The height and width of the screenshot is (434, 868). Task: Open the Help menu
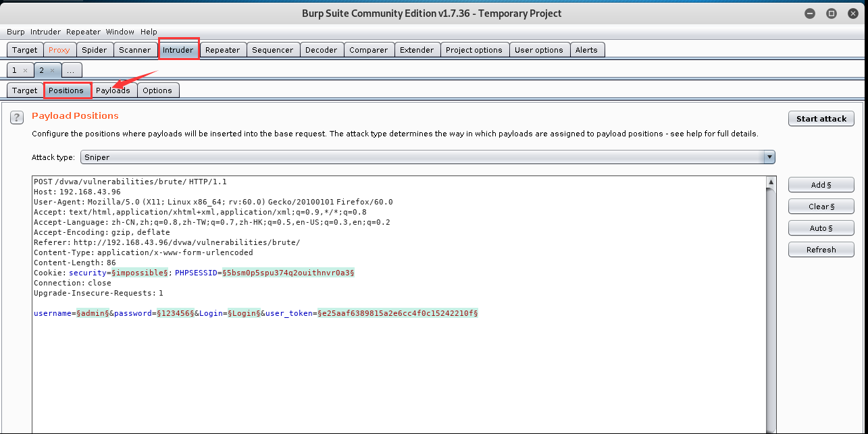tap(149, 32)
